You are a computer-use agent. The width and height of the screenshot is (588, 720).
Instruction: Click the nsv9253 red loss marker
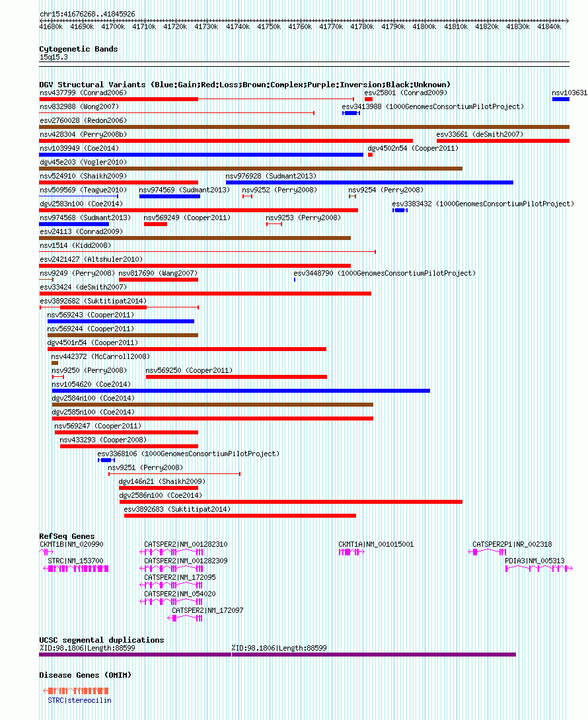[x=274, y=224]
